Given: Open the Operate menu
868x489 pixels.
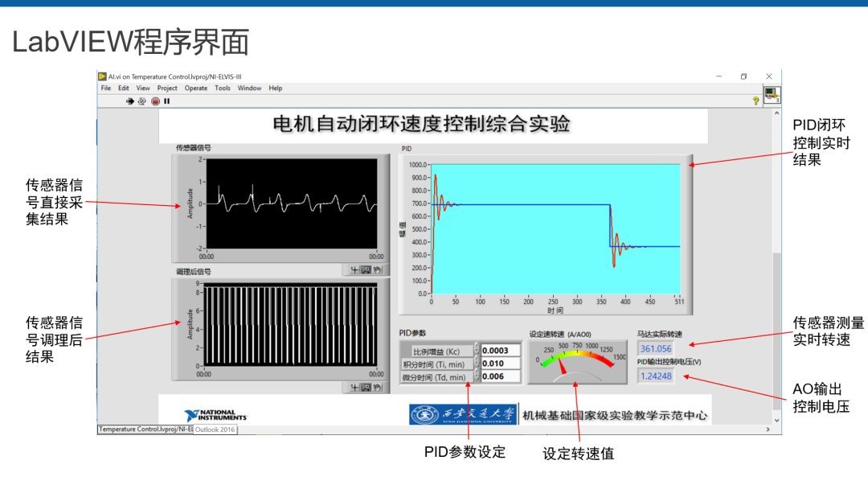Looking at the screenshot, I should [196, 88].
